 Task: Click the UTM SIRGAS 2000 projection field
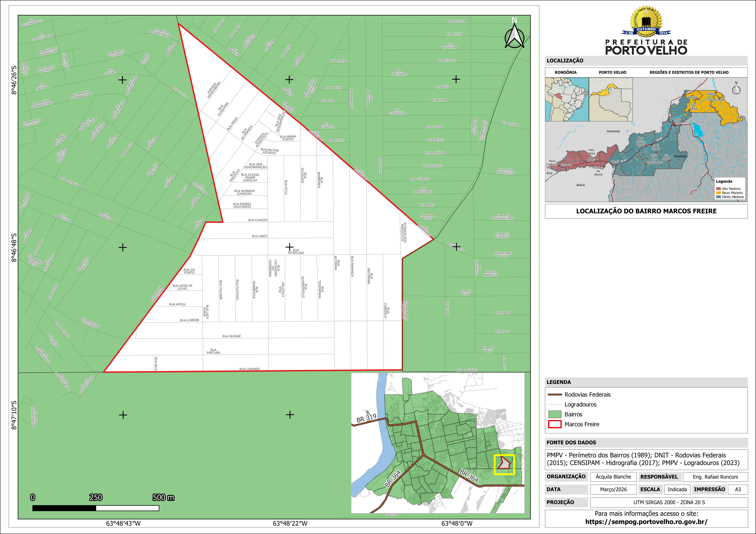669,502
